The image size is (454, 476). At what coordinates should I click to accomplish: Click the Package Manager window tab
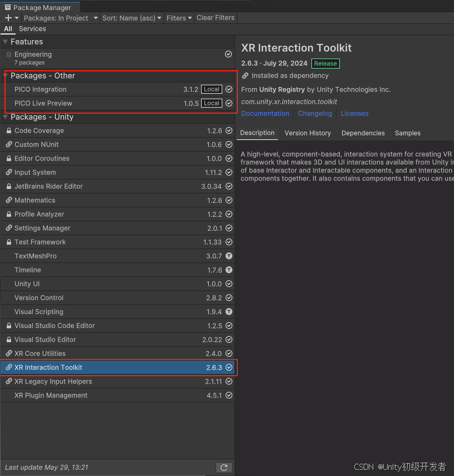(40, 7)
